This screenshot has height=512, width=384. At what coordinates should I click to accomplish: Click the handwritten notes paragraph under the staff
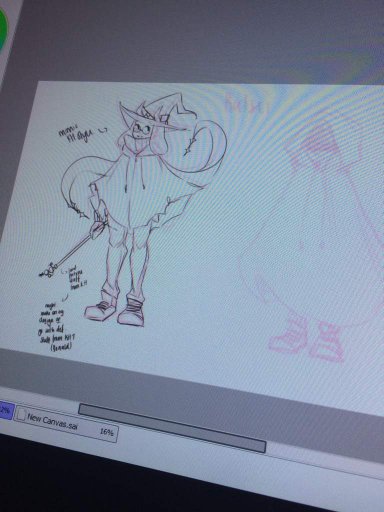point(57,327)
